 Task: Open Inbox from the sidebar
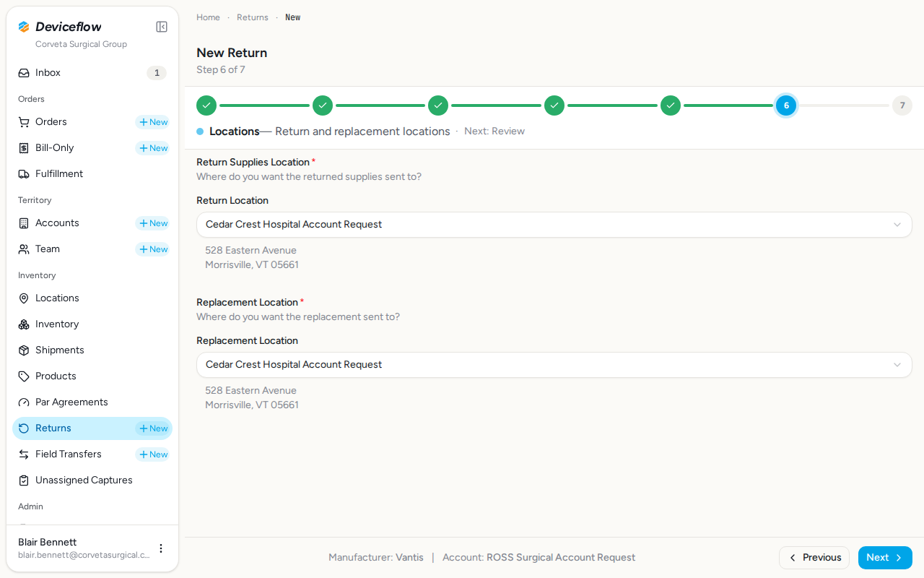click(92, 73)
